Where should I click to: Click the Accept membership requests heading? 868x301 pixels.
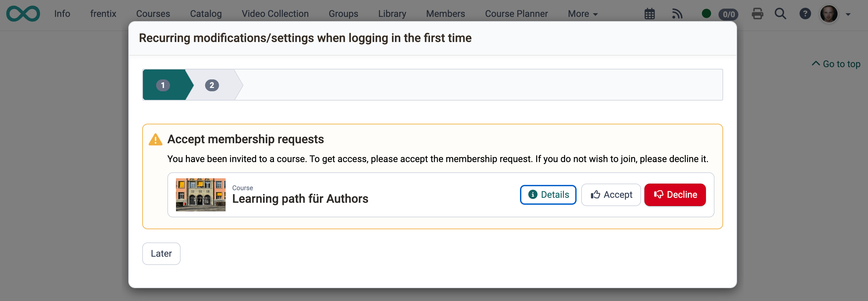pos(245,139)
